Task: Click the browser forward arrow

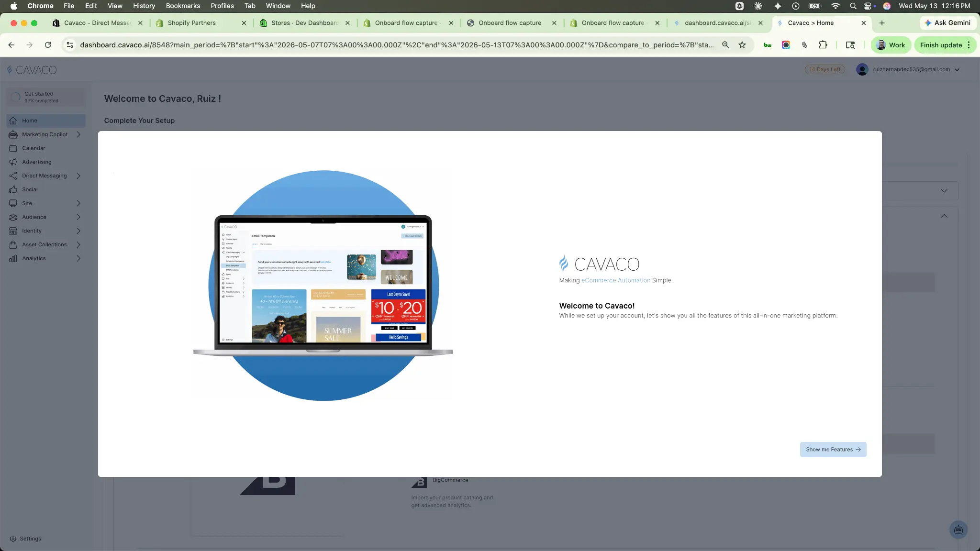Action: pyautogui.click(x=30, y=45)
